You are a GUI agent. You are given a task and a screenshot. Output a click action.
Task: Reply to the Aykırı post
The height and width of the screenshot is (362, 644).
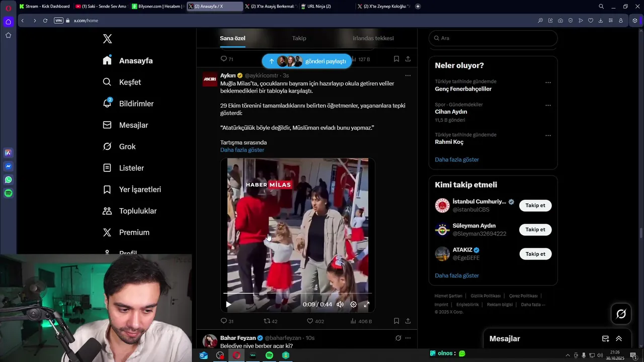point(227,321)
